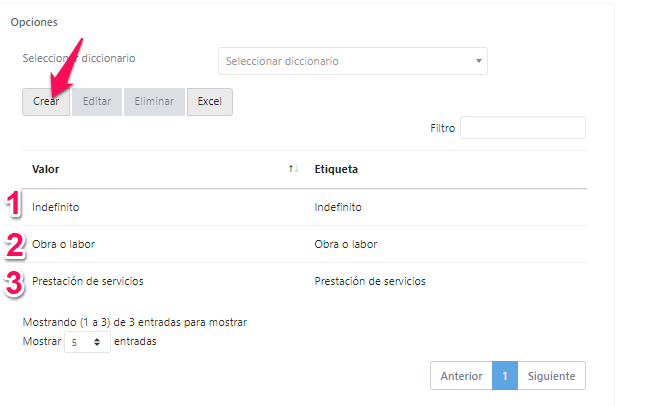Select page 1 in pagination
This screenshot has width=655, height=406.
[505, 376]
